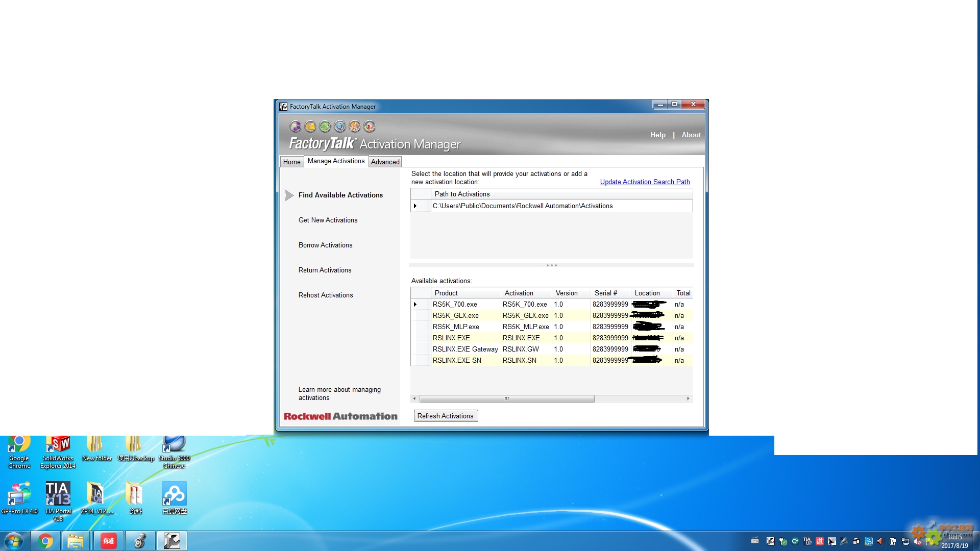980x551 pixels.
Task: Open Get New Activations
Action: click(x=328, y=220)
